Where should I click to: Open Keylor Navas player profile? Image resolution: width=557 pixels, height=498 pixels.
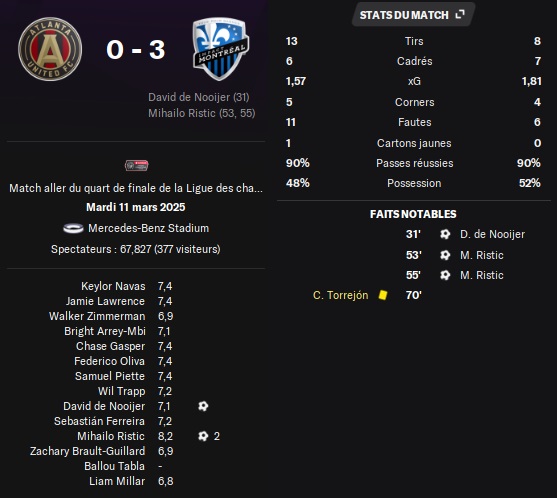coord(113,286)
